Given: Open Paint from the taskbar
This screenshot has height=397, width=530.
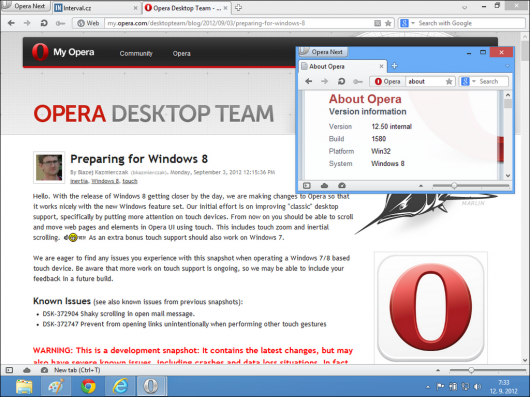Looking at the screenshot, I should (x=56, y=386).
